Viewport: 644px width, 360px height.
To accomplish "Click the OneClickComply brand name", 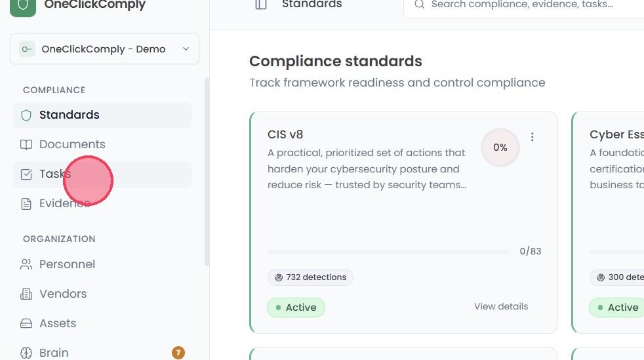I will point(95,5).
